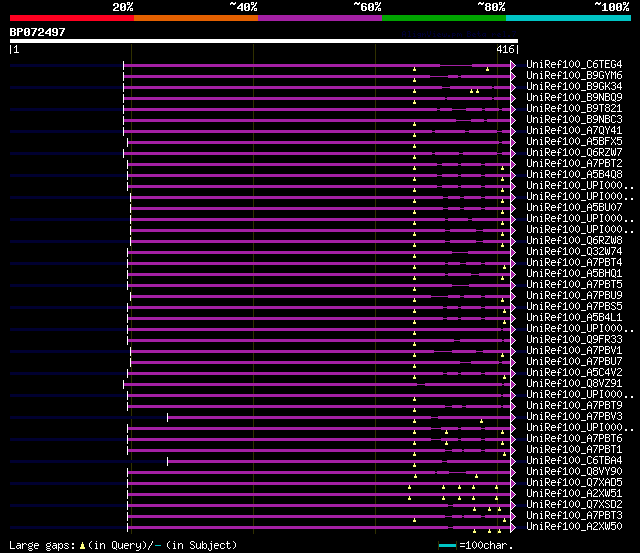640x553 pixels.
Task: Select the UniRef100_A7PBT3 label
Action: pos(574,516)
